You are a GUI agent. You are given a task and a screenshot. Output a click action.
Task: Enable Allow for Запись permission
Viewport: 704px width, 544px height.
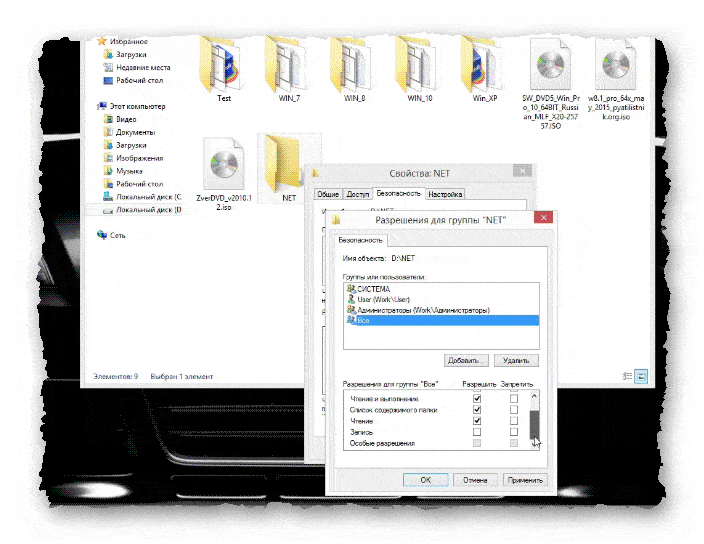[x=477, y=432]
